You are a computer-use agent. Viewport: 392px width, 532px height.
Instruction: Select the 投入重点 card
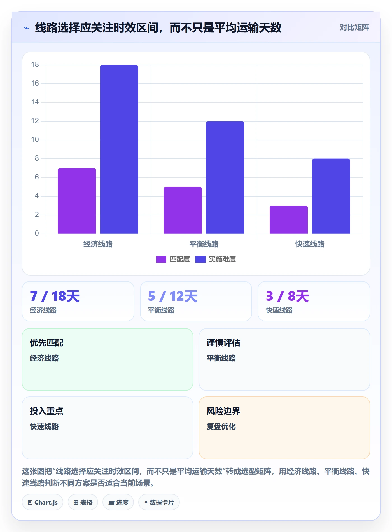tap(108, 428)
